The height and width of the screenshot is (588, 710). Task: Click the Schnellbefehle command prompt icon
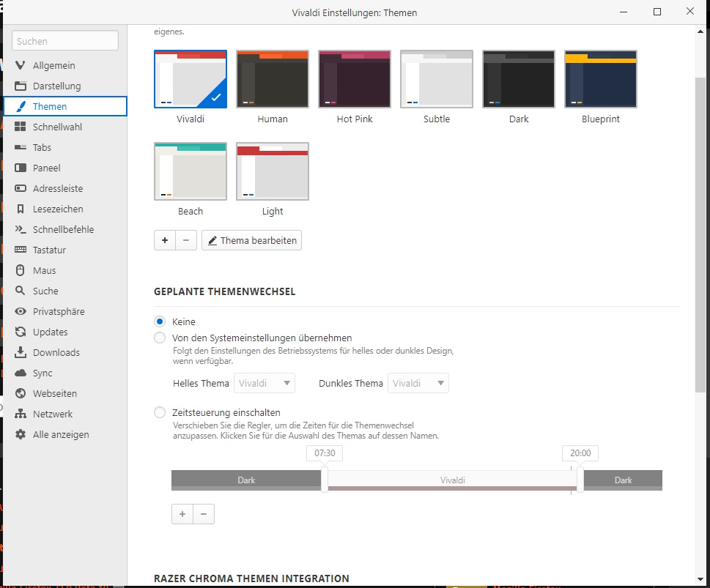21,229
